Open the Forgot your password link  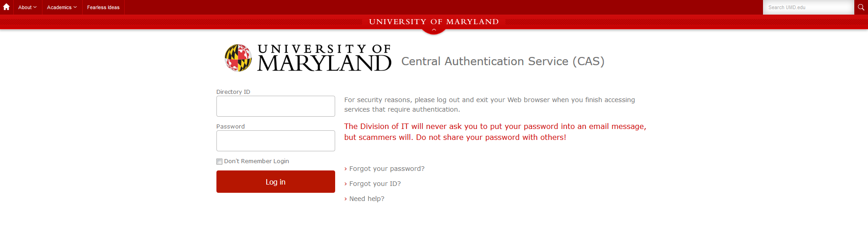click(387, 169)
